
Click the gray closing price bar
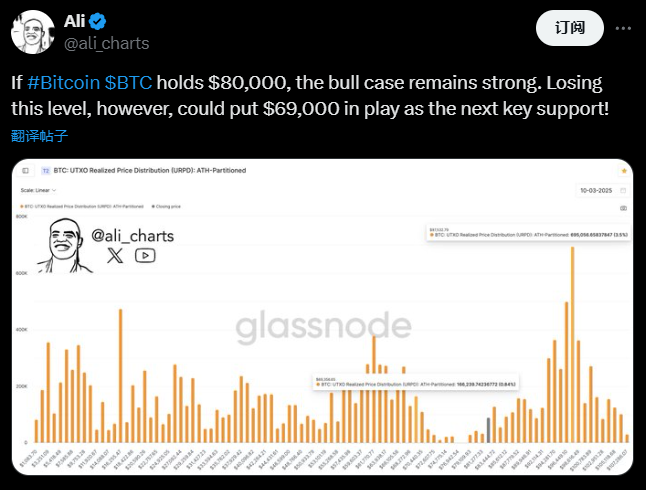tap(489, 430)
